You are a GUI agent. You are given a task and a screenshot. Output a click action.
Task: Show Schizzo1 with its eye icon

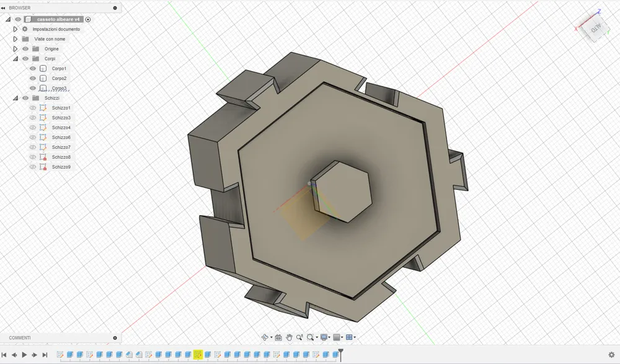point(33,108)
